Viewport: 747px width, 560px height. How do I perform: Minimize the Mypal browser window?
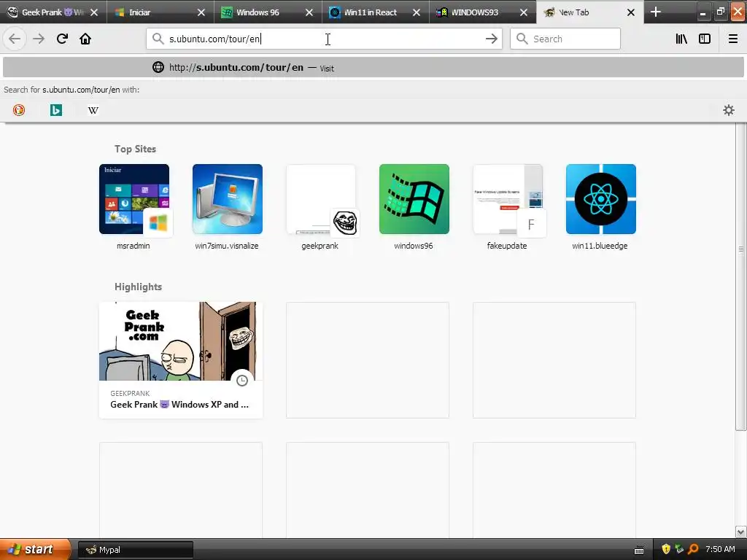click(703, 12)
